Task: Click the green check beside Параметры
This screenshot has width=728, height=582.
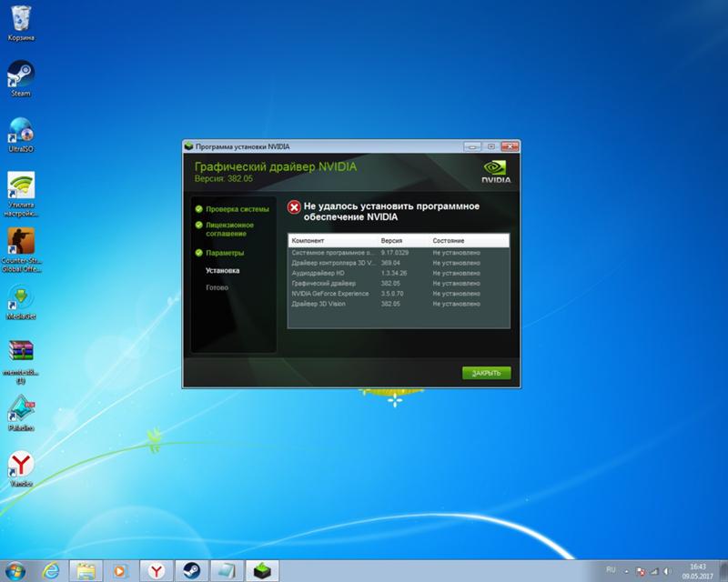Action: coord(198,253)
